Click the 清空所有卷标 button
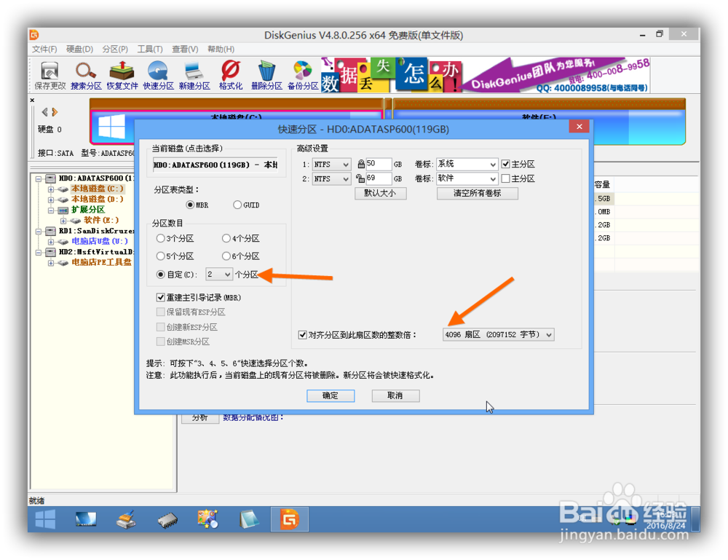This screenshot has width=728, height=560. (x=478, y=194)
